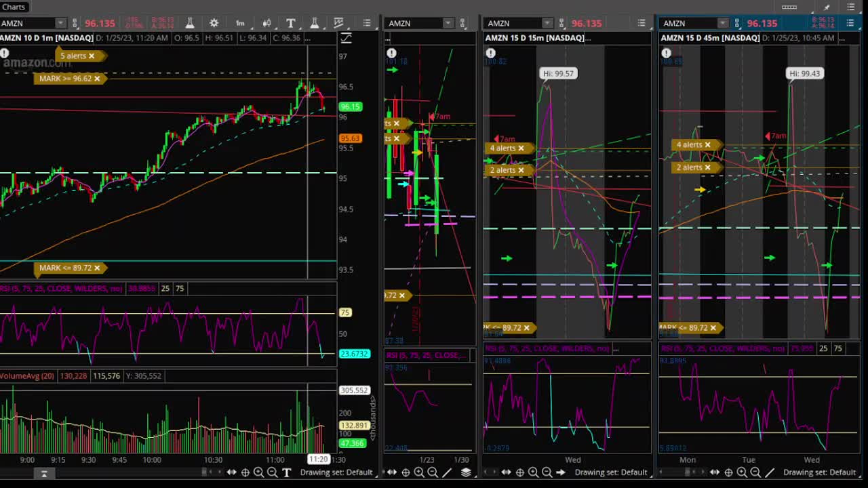
Task: Click the exclamation info icon on first chart
Action: point(5,52)
